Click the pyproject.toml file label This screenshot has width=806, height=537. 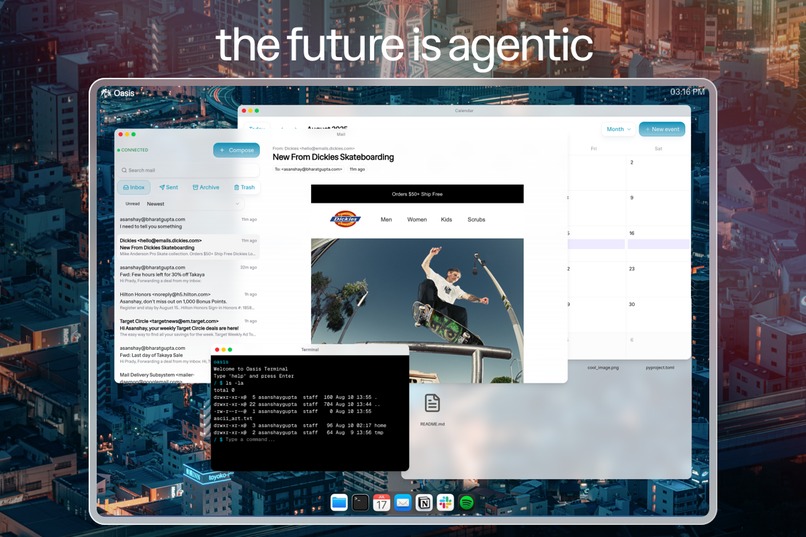660,368
